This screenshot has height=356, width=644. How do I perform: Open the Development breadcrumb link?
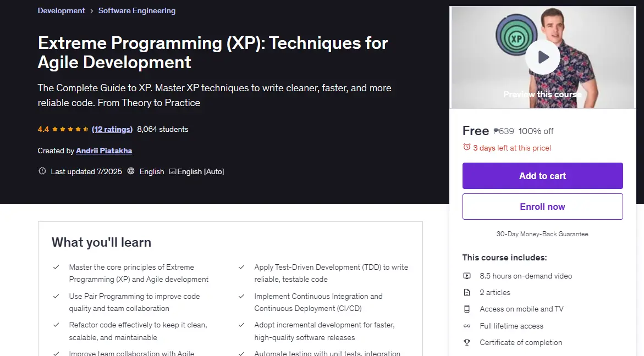[x=61, y=10]
